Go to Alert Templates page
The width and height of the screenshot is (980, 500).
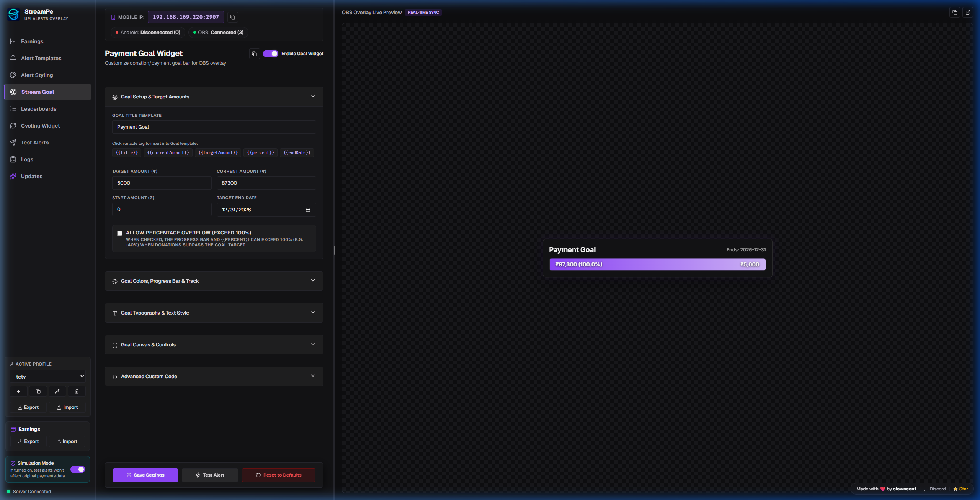click(x=48, y=58)
